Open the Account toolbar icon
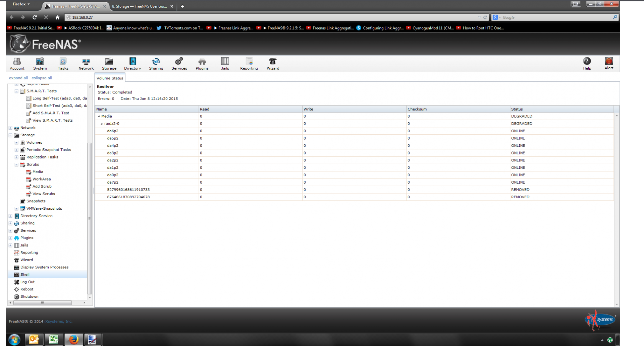The image size is (644, 346). click(17, 64)
